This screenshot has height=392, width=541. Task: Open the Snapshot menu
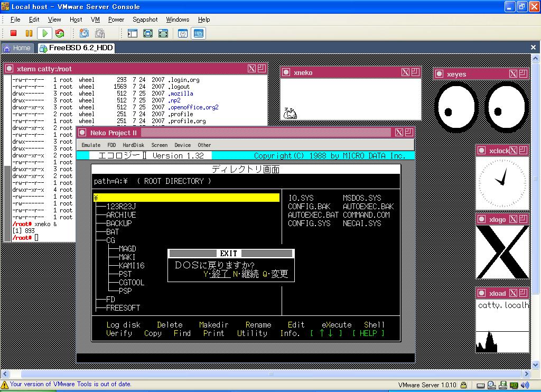pos(145,20)
